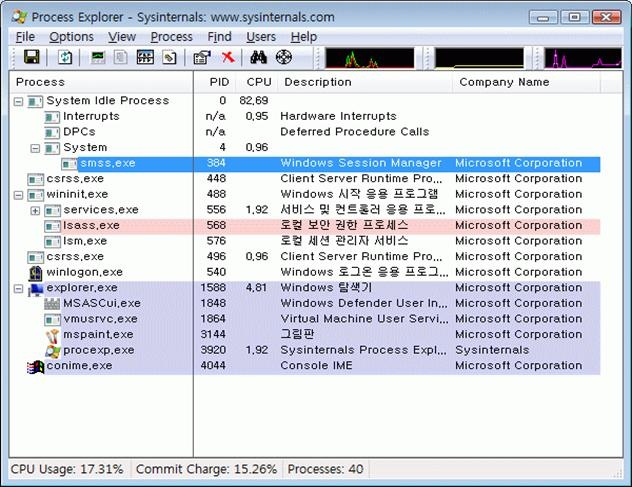Click the Show Lower Pane toolbar icon
Viewport: 632px width, 487px height.
145,57
